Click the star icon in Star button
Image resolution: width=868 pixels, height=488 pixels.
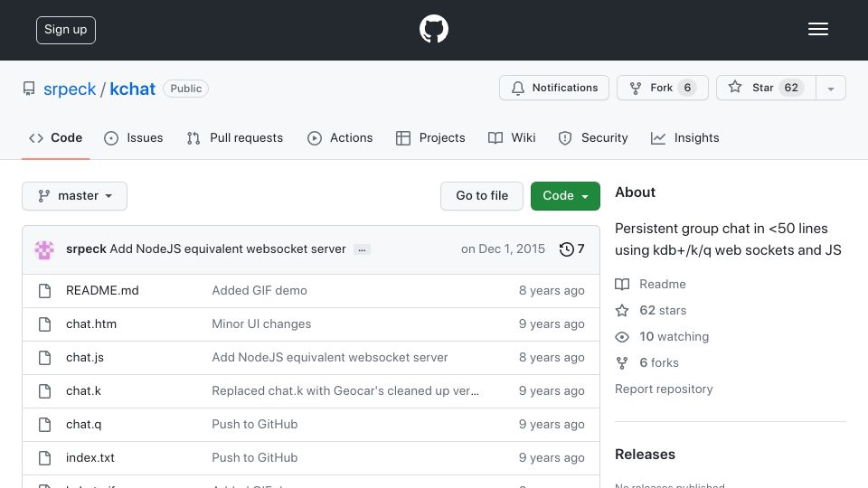734,87
